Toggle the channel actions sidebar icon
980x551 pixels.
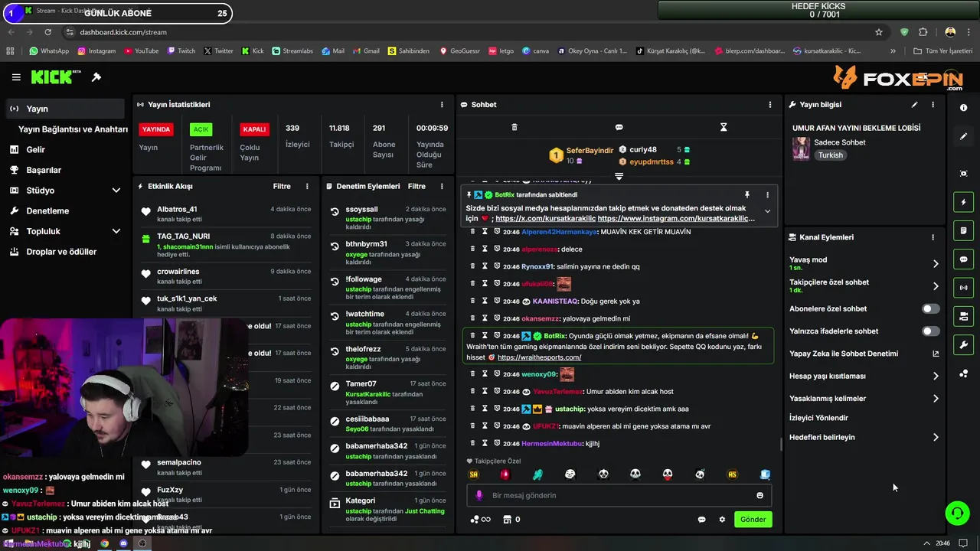pyautogui.click(x=963, y=316)
